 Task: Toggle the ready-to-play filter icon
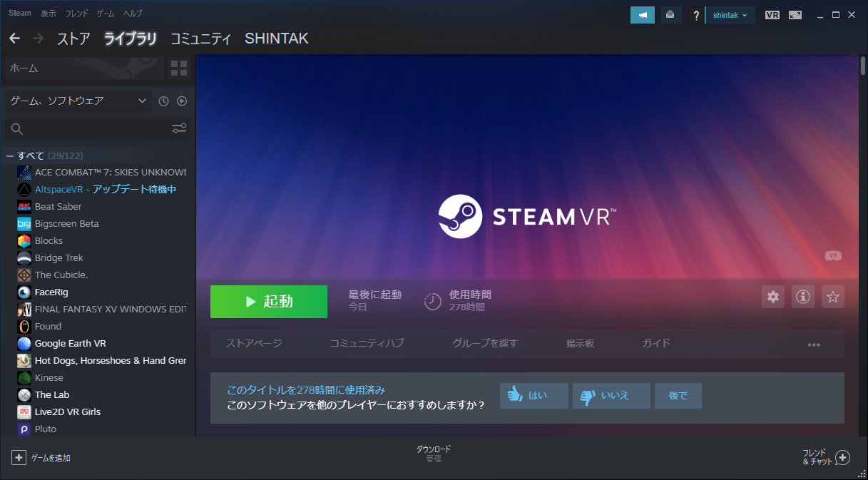[x=182, y=101]
